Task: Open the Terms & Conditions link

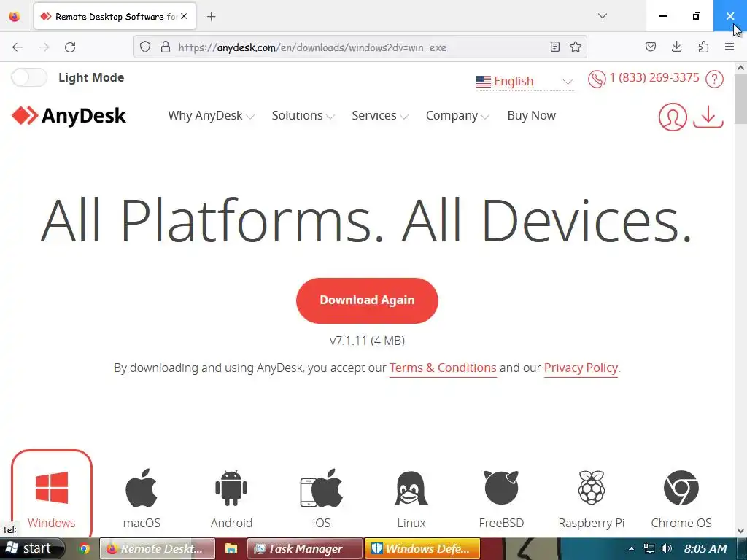Action: 443,368
